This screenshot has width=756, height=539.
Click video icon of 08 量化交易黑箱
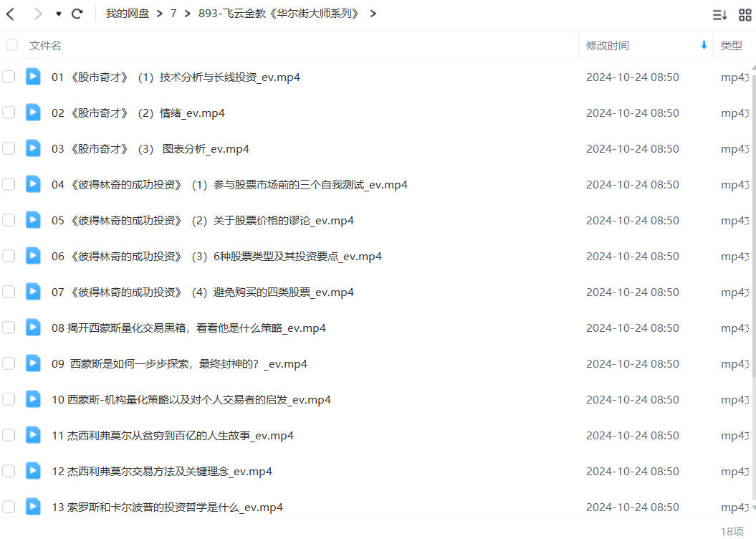[33, 327]
